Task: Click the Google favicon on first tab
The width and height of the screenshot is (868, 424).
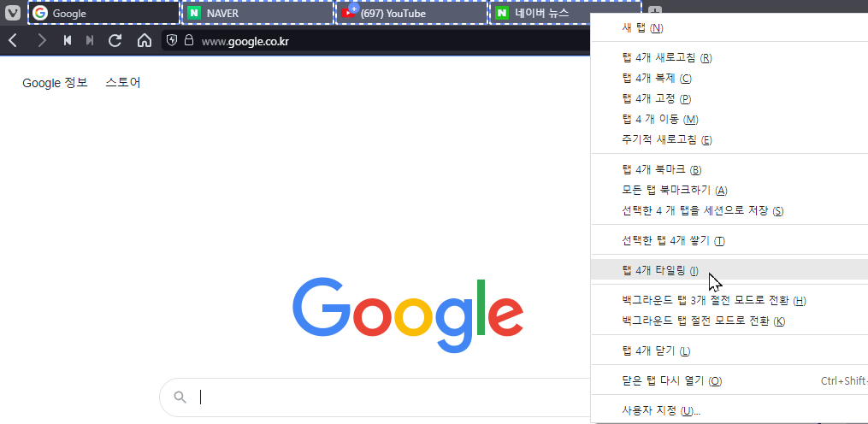Action: coord(40,13)
